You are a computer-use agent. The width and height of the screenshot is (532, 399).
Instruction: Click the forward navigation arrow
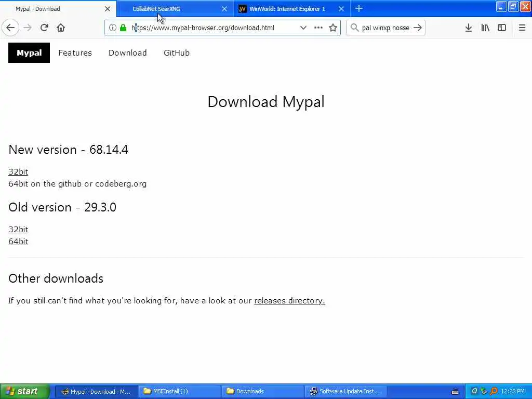[28, 28]
